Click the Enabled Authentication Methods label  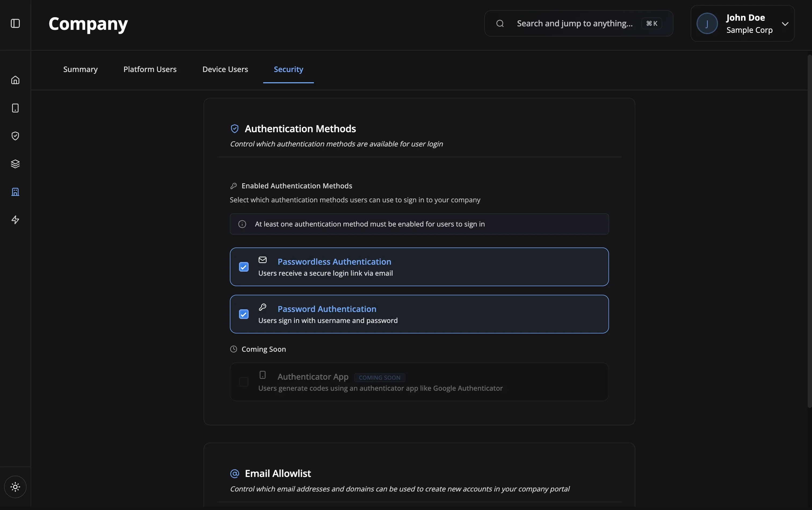pos(297,186)
